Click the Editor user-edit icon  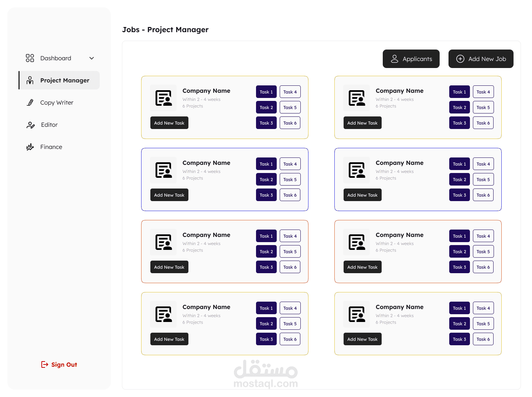(30, 125)
